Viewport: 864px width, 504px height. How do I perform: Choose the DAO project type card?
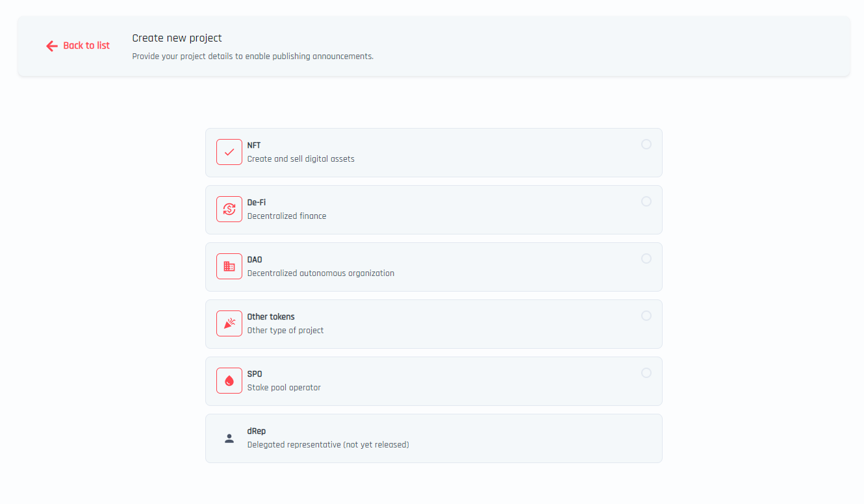coord(433,266)
